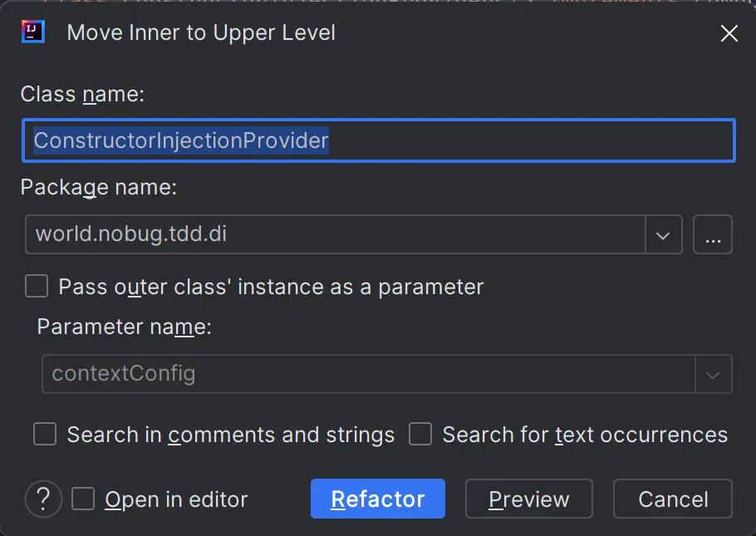Expand the Parameter name dropdown arrow
Image resolution: width=756 pixels, height=536 pixels.
pyautogui.click(x=713, y=374)
